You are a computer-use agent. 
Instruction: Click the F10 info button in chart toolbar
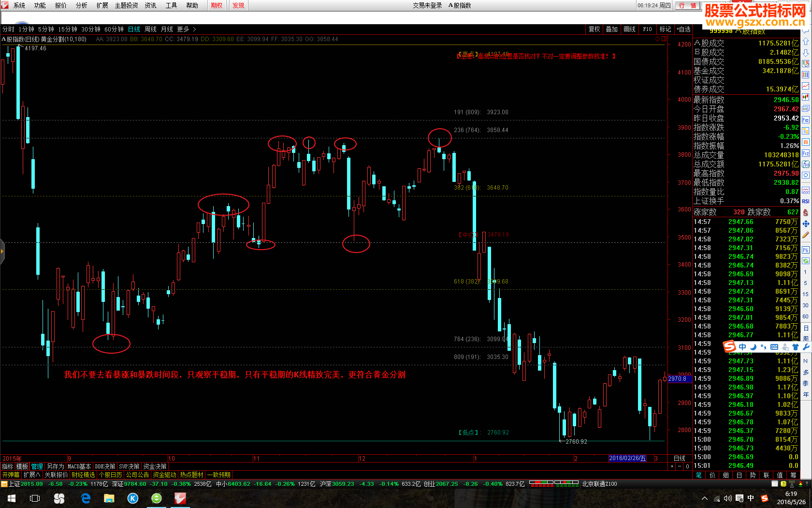coord(648,29)
